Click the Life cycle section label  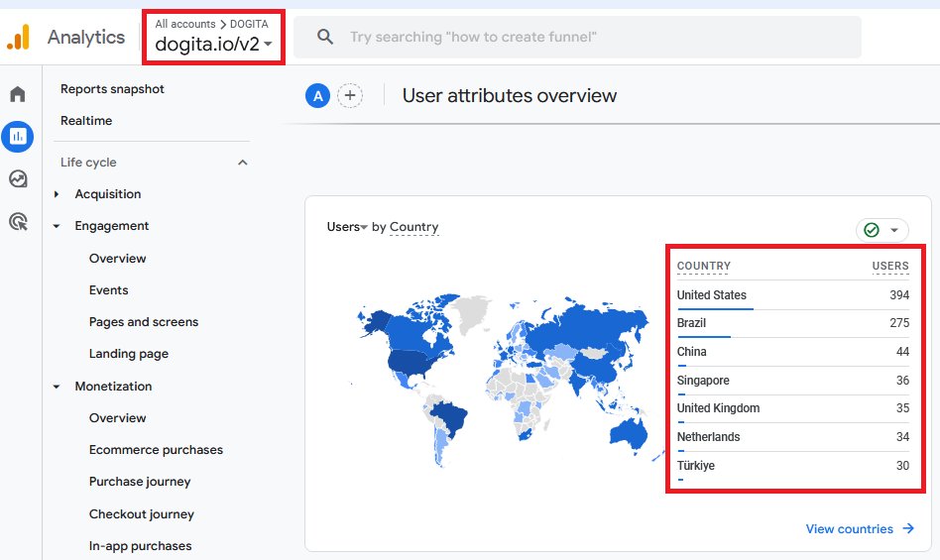tap(88, 163)
